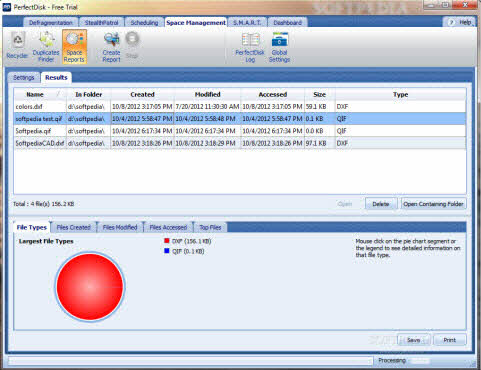Sort by the Created column header

(142, 94)
